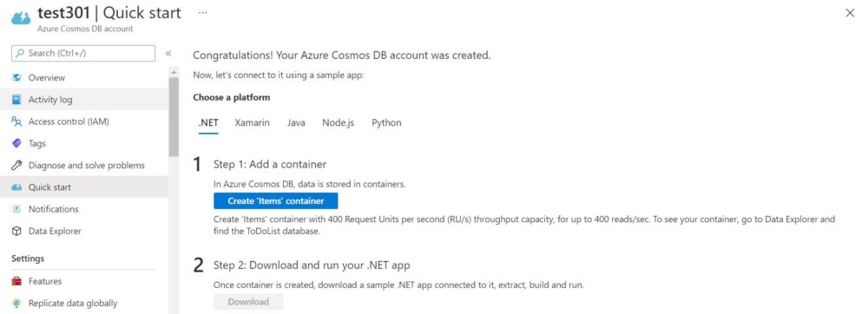This screenshot has width=868, height=314.
Task: Click the Replicate data globally globe icon
Action: coord(16,303)
